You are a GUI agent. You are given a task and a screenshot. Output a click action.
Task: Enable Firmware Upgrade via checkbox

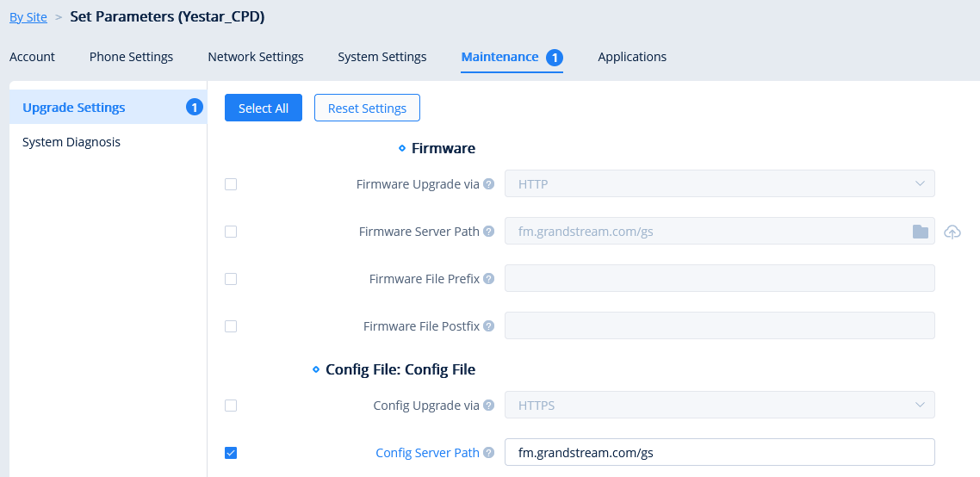tap(231, 184)
